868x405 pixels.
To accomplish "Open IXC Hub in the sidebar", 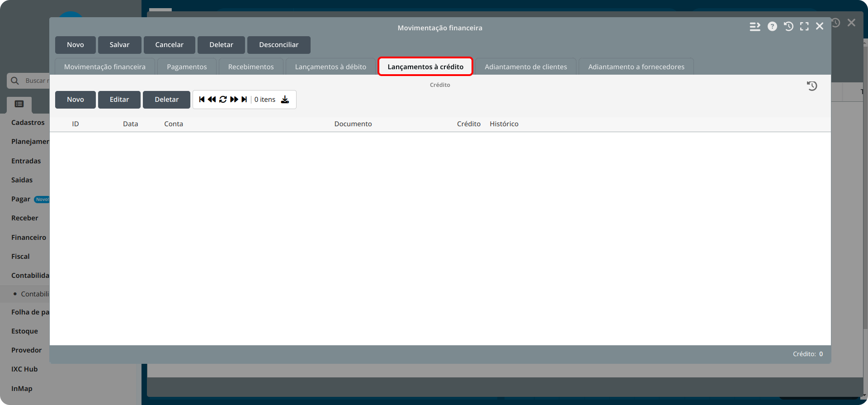I will [24, 369].
